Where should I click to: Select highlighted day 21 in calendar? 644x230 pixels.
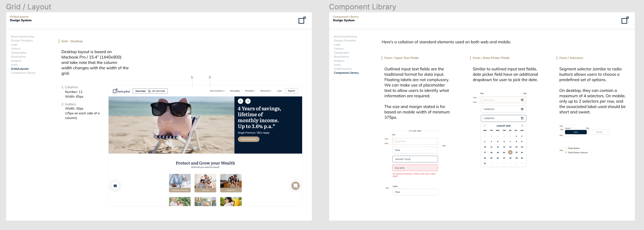(510, 152)
